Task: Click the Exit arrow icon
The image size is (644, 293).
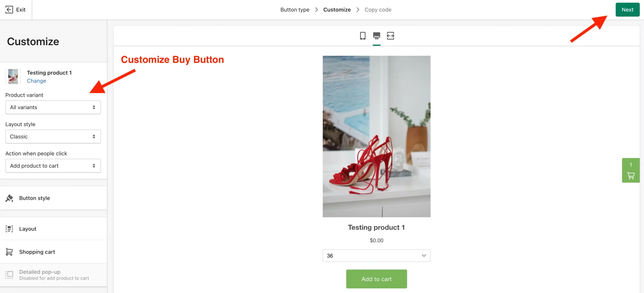Action: click(x=9, y=10)
